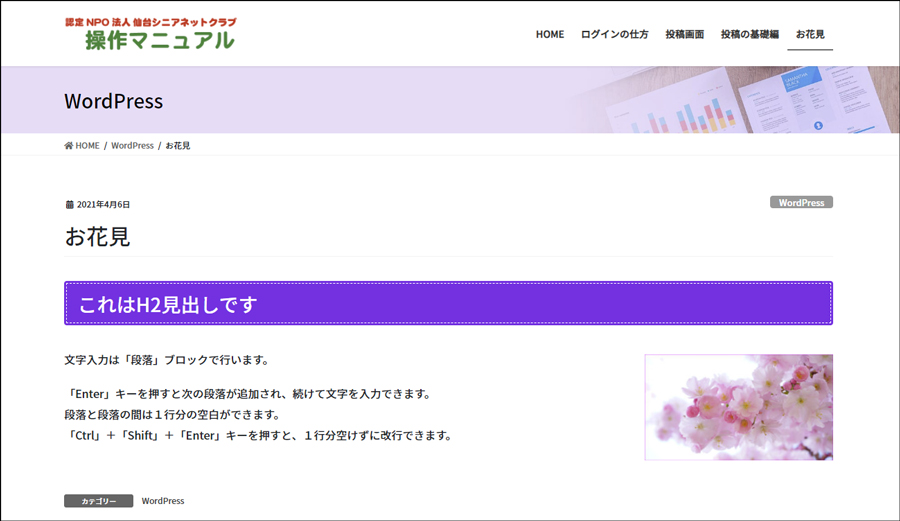Click the cherry blossom photo
Viewport: 900px width, 521px height.
(738, 407)
